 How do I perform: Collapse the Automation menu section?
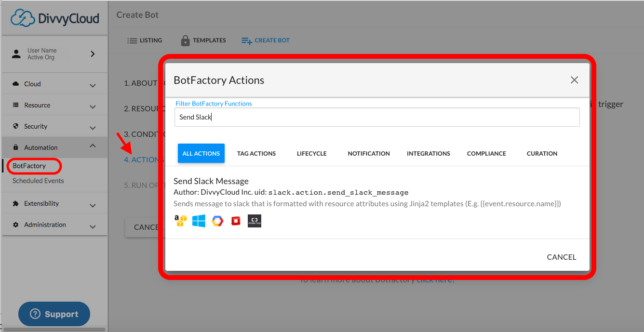pos(93,146)
